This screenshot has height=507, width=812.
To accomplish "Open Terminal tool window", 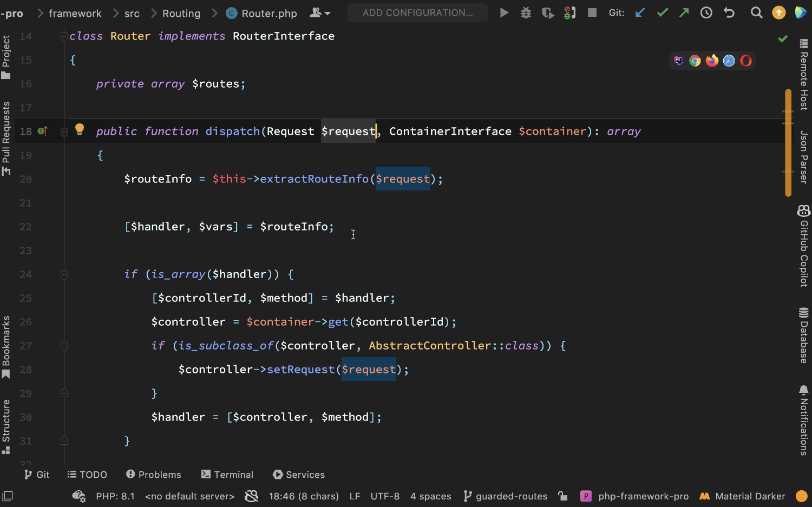I will coord(227,475).
